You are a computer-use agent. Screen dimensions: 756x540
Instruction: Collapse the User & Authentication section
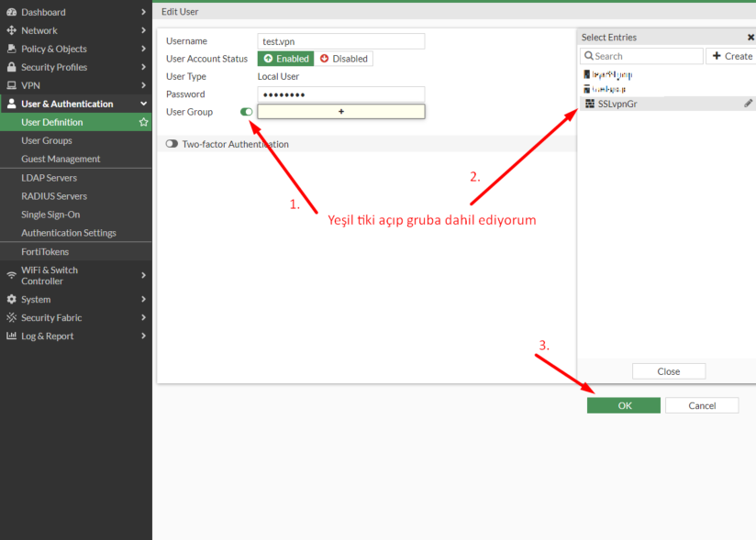143,104
